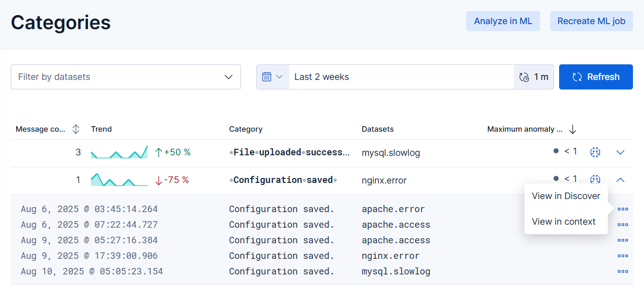Open actions menu for Aug 10 05:05:23 entry
Viewport: 644px width, 286px height.
coord(623,271)
